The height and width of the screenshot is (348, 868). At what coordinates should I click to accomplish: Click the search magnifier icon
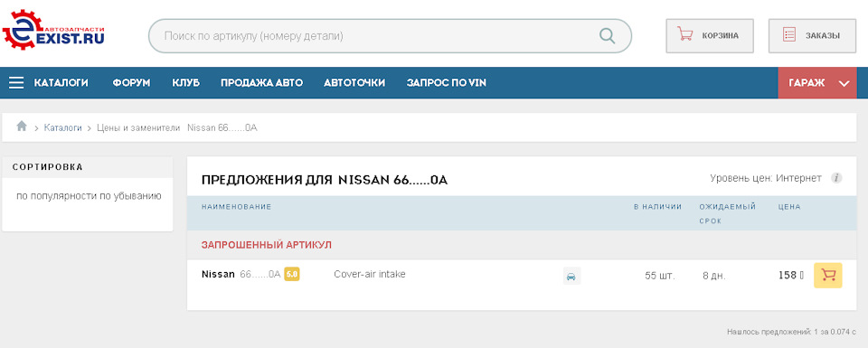[x=607, y=36]
